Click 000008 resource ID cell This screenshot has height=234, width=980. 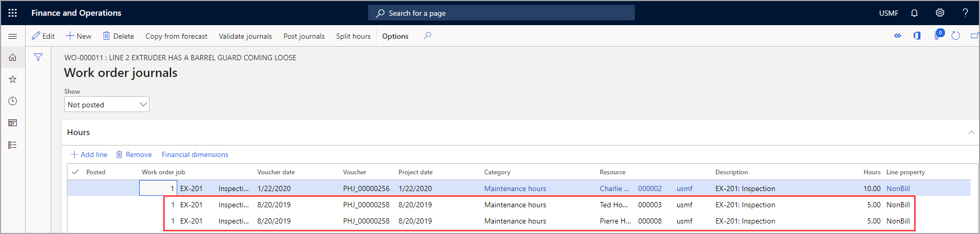coord(649,221)
